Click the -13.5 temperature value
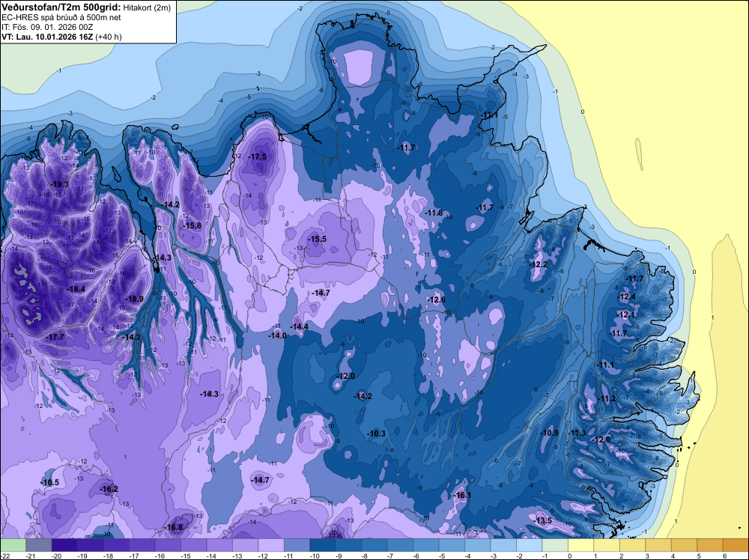Screen dimensions: 749x560 pos(543,520)
